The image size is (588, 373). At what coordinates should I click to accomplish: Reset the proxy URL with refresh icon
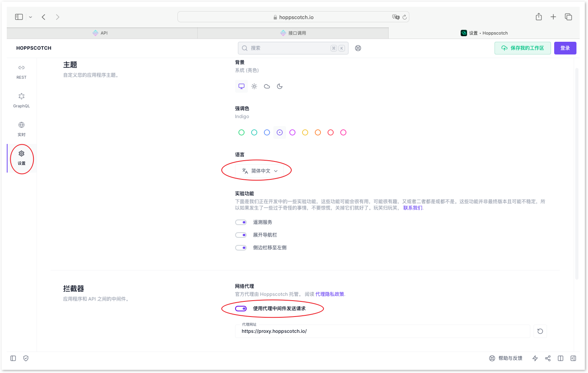[x=540, y=331]
